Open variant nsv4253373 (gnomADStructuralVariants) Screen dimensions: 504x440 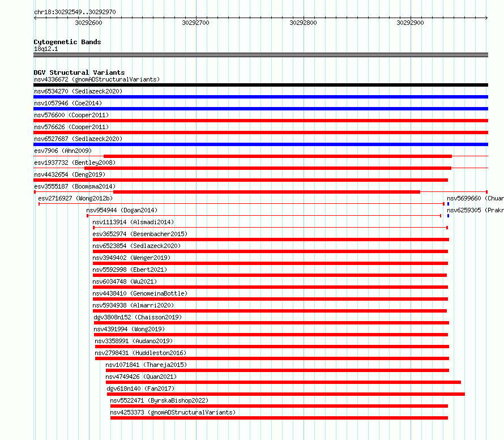coord(173,412)
